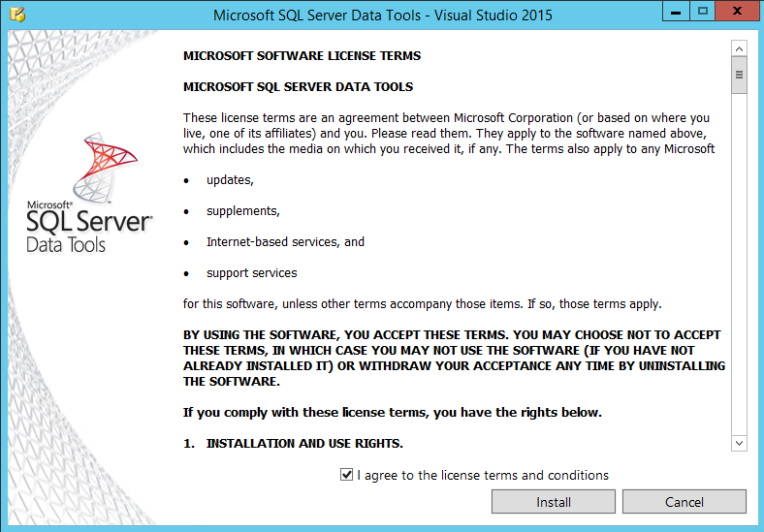Image resolution: width=764 pixels, height=532 pixels.
Task: Click the scrollbar down arrow
Action: click(x=739, y=443)
